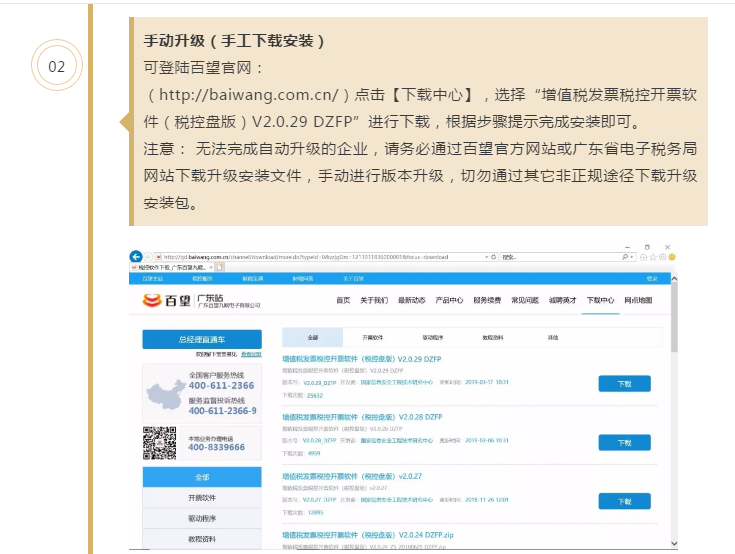Switch to the 其他 tab above the list

coord(553,338)
